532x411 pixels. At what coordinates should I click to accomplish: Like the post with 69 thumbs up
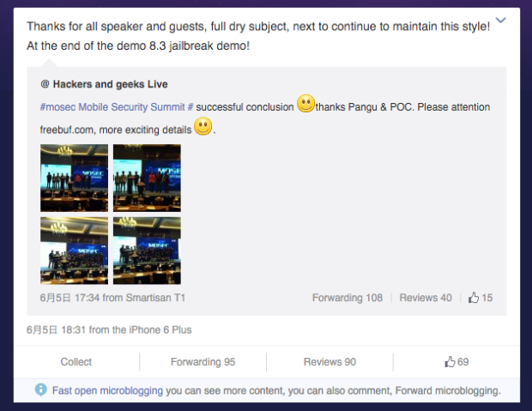pos(456,362)
